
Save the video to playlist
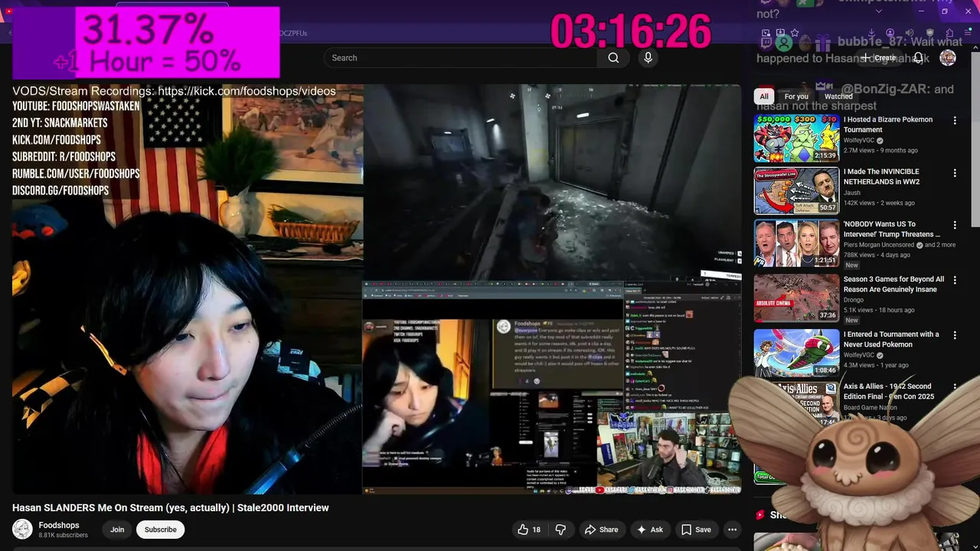click(x=696, y=530)
